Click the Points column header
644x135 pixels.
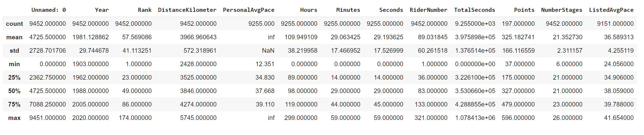coord(524,10)
